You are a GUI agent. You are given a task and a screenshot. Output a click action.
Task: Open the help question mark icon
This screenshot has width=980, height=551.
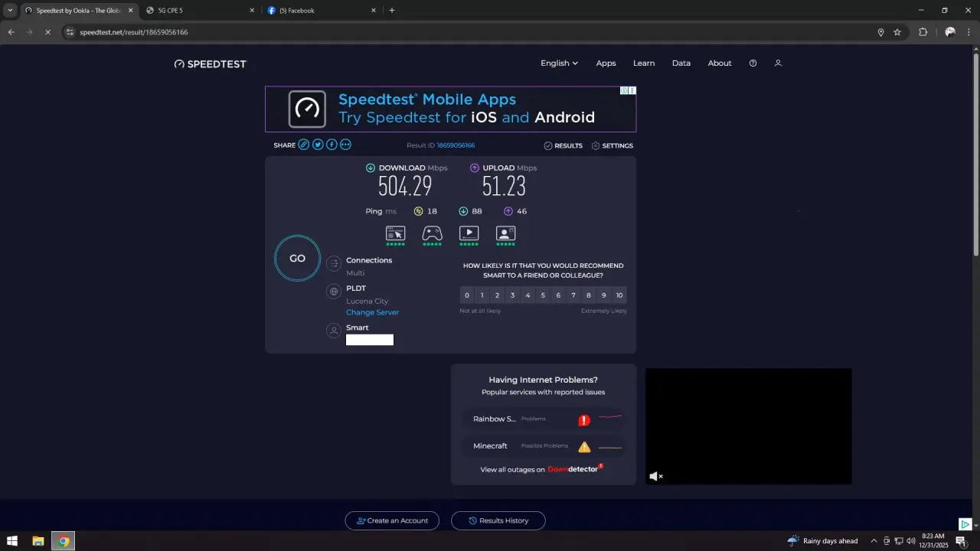click(x=753, y=64)
